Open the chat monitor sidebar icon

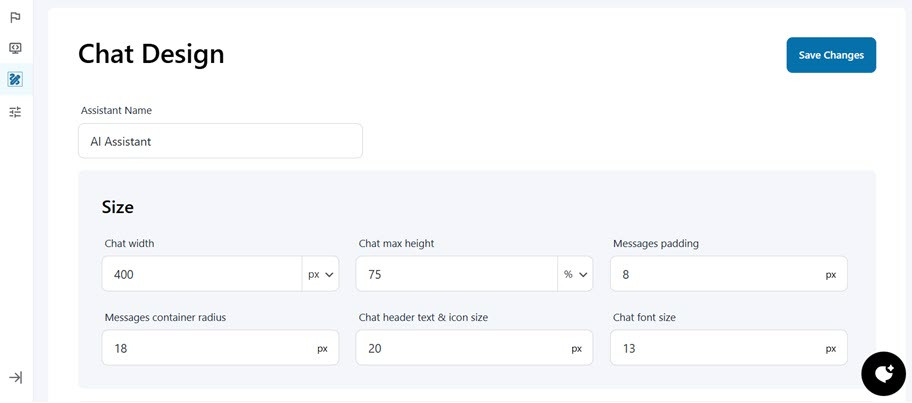tap(15, 48)
